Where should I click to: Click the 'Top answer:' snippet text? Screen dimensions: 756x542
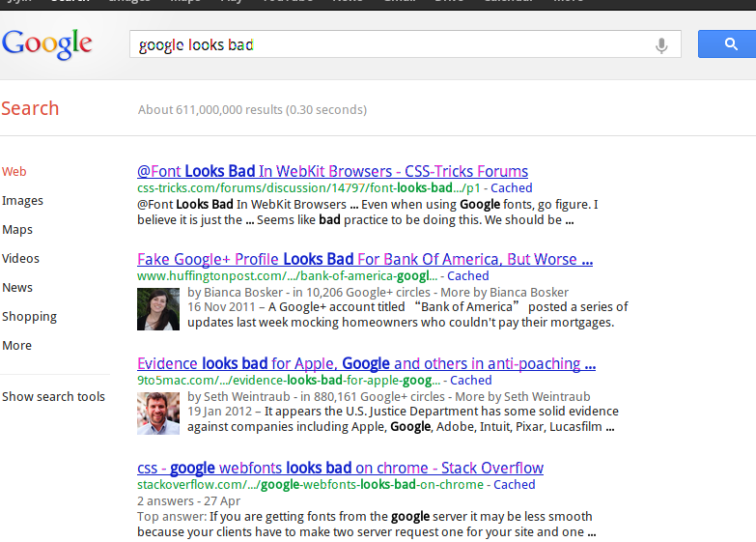click(x=172, y=516)
